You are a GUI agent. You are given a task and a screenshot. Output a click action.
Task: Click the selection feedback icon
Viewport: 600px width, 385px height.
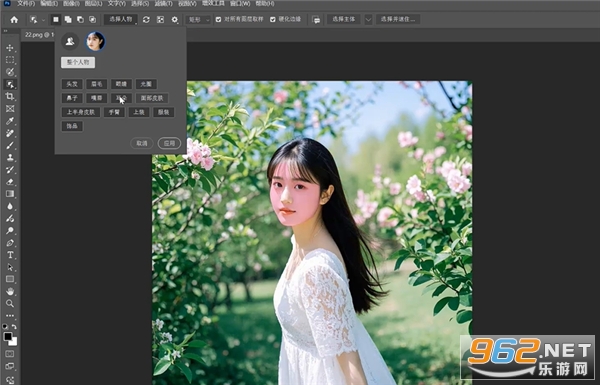point(316,20)
